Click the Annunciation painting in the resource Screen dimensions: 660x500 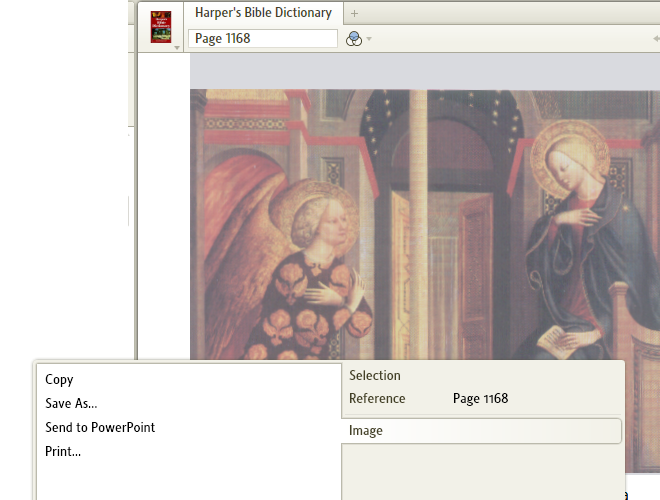pyautogui.click(x=425, y=225)
